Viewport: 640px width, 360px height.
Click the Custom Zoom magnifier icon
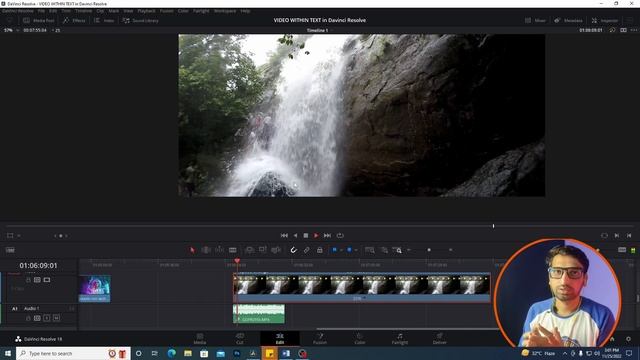tap(398, 250)
